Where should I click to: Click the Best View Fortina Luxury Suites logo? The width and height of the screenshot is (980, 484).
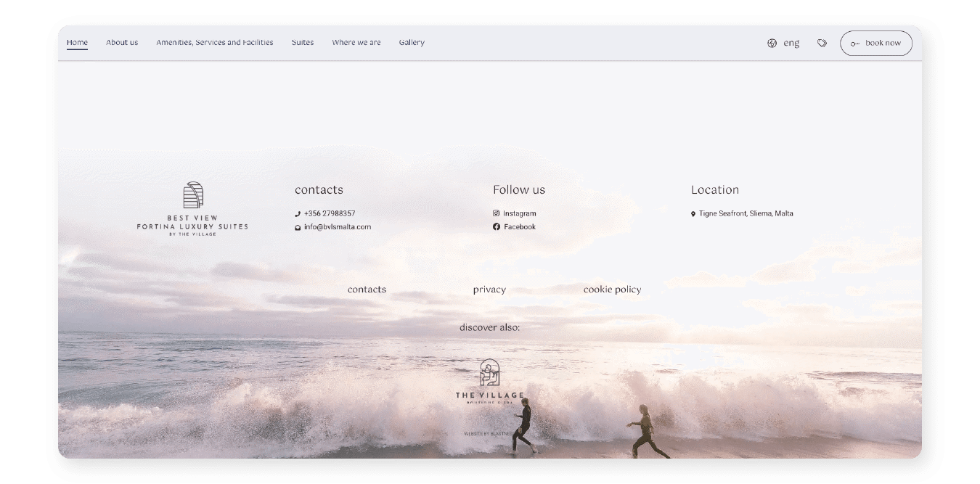click(192, 209)
